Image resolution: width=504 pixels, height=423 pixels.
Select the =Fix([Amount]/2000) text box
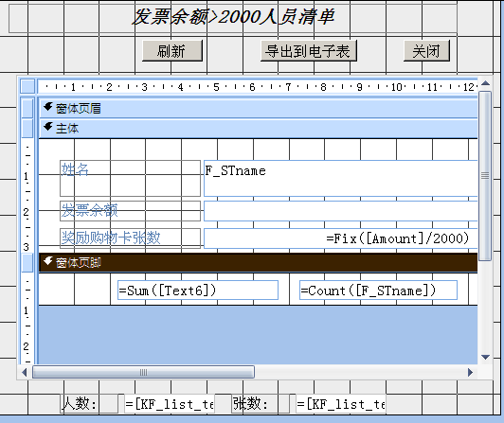pyautogui.click(x=341, y=238)
